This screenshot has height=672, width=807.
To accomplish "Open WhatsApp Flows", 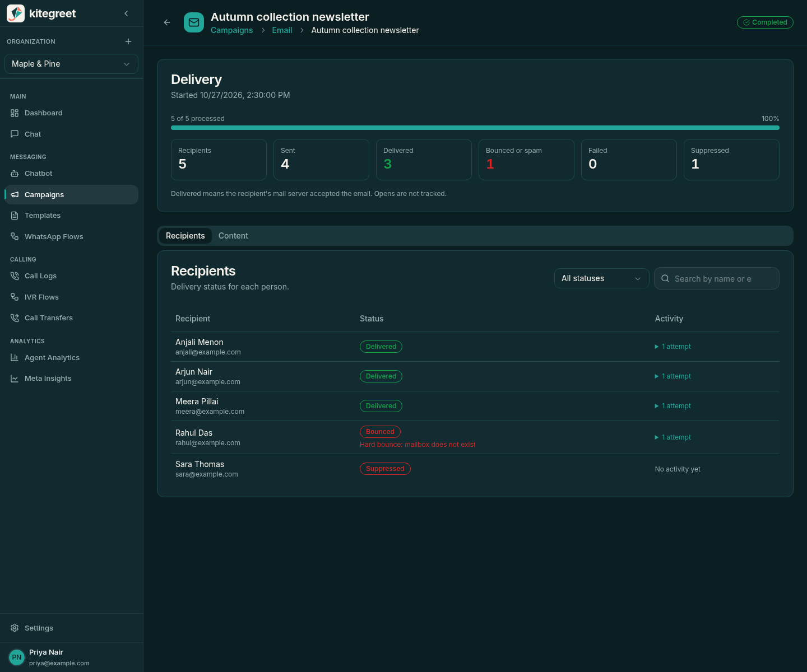I will point(71,237).
